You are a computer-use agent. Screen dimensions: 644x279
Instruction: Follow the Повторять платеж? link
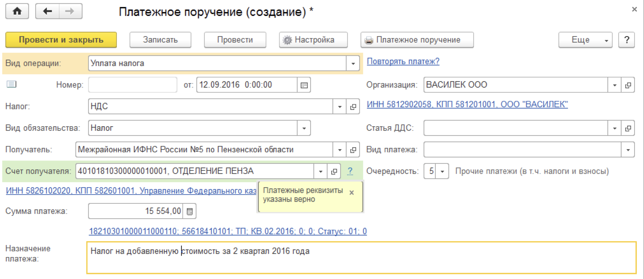coord(403,61)
